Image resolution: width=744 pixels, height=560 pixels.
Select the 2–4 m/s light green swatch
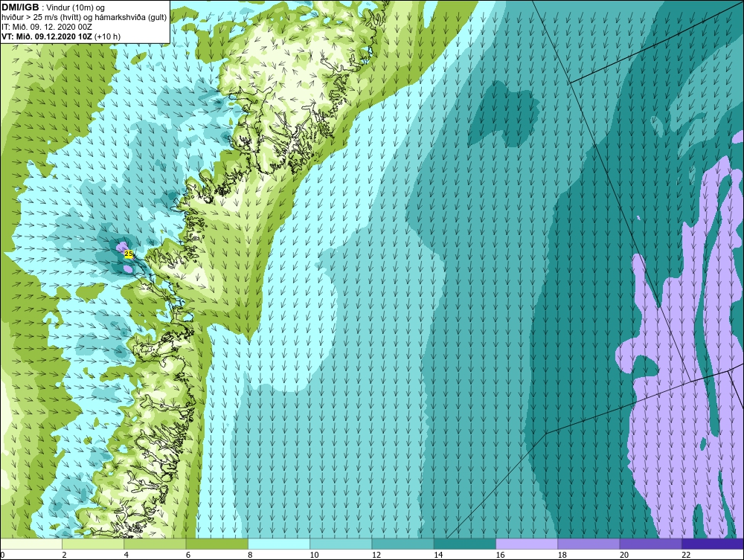pyautogui.click(x=93, y=544)
